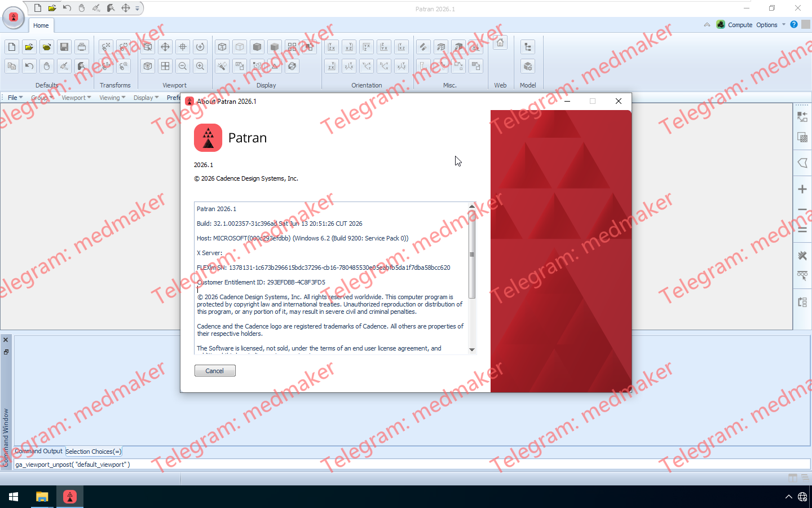
Task: Click the Compute green icon
Action: click(x=721, y=24)
